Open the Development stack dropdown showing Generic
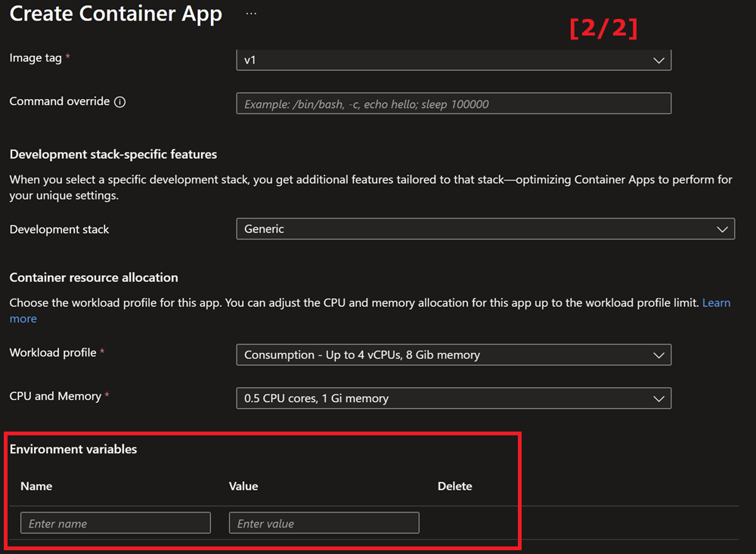756x554 pixels. tap(484, 228)
